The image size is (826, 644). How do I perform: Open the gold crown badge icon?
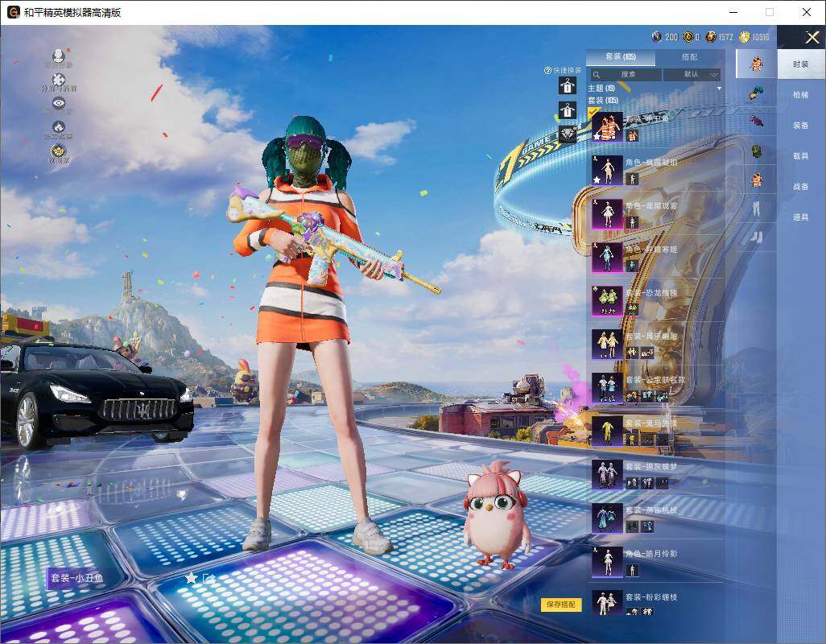(x=59, y=151)
